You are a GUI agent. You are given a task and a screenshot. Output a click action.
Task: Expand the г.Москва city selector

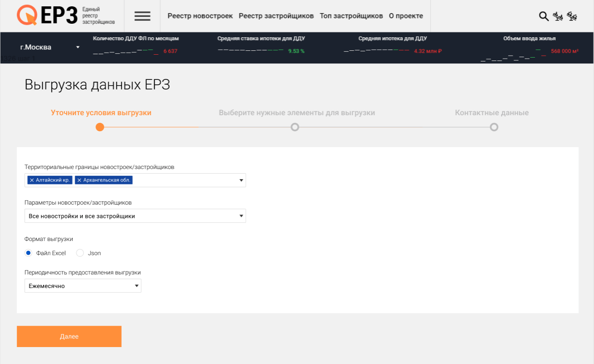point(49,47)
